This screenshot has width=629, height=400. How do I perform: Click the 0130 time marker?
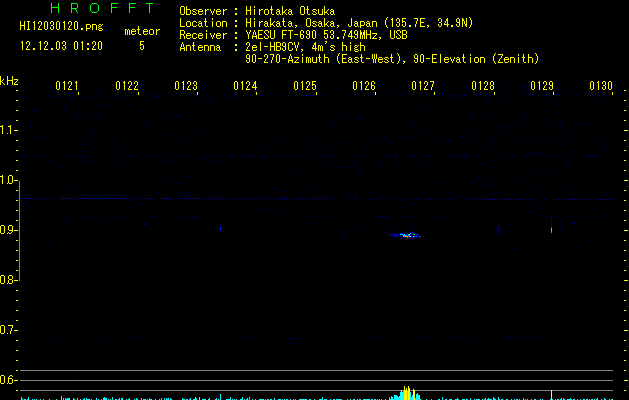point(601,86)
